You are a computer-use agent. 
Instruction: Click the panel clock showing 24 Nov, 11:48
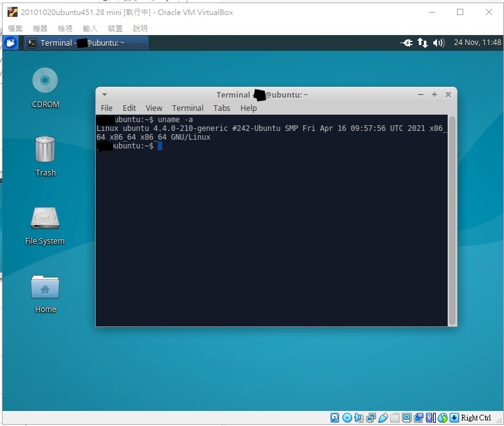(x=477, y=43)
